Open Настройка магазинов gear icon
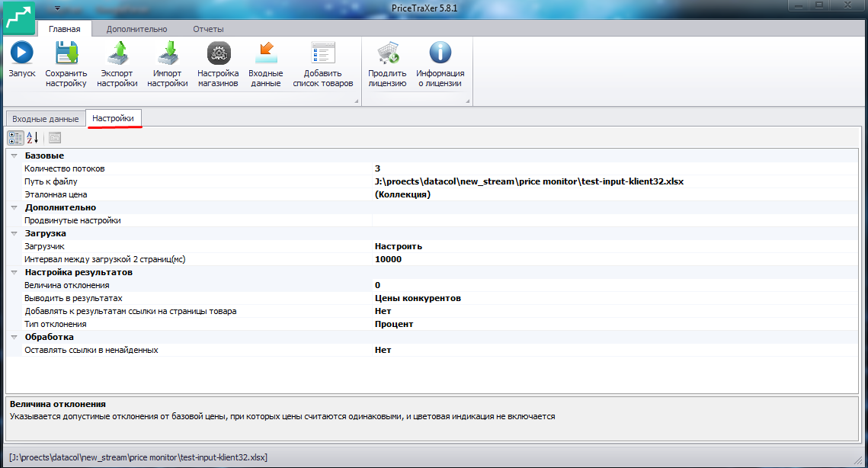This screenshot has height=468, width=868. 219,53
